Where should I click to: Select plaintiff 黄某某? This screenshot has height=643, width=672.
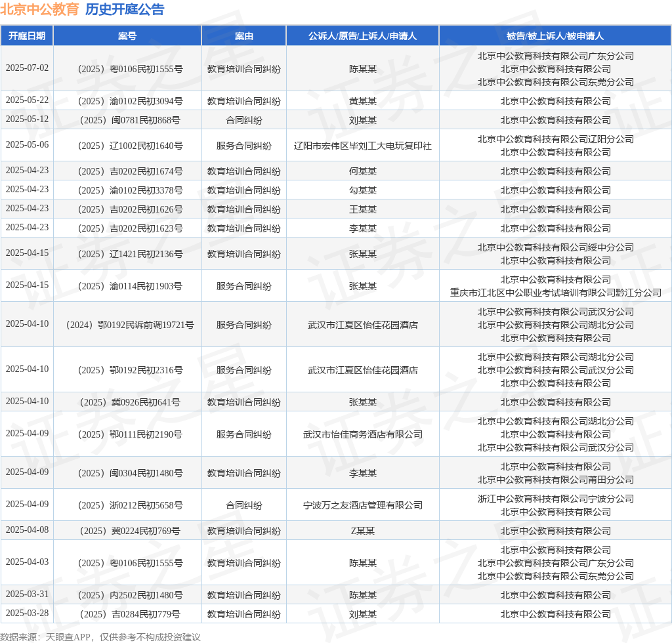362,101
